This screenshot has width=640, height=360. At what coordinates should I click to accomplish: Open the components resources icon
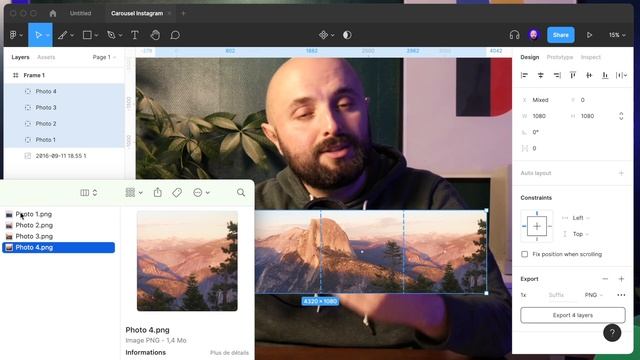point(323,35)
